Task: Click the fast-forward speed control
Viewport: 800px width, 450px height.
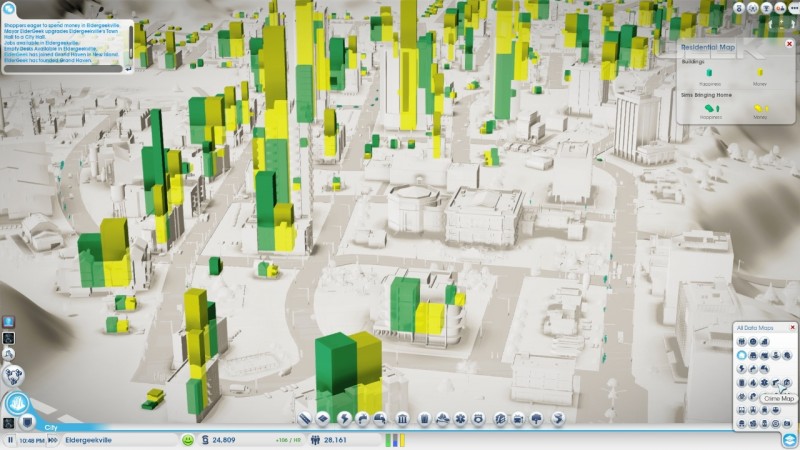Action: (x=53, y=440)
